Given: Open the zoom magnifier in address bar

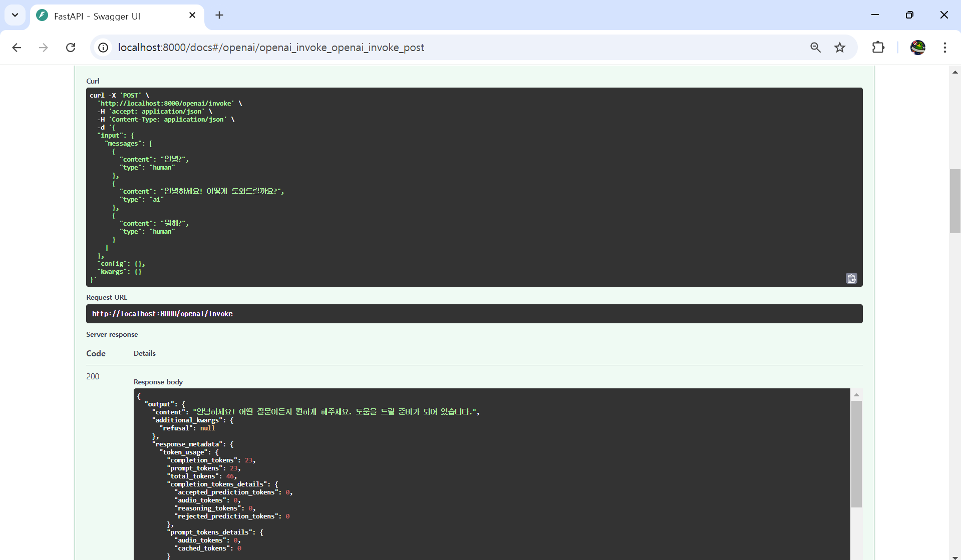Looking at the screenshot, I should point(815,48).
